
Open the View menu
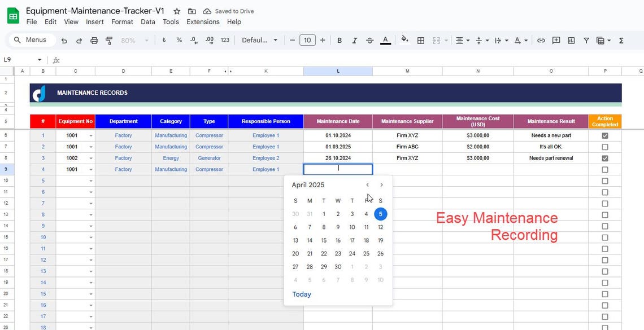point(71,22)
